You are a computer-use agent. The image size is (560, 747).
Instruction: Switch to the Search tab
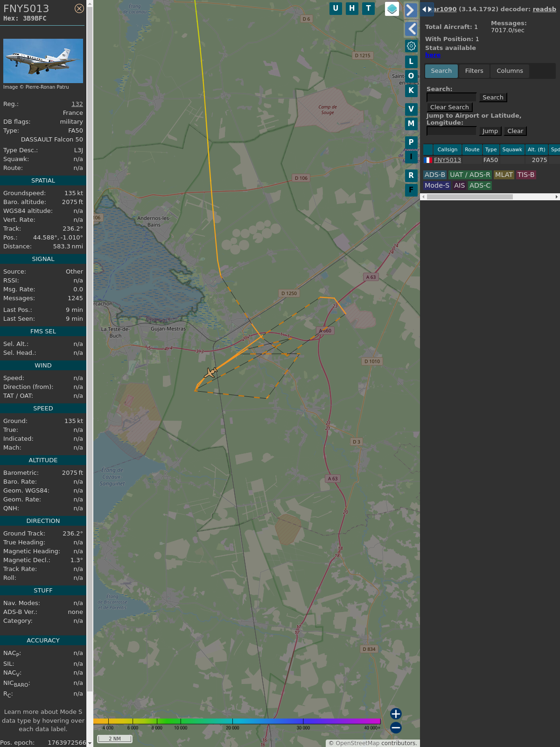[x=441, y=71]
